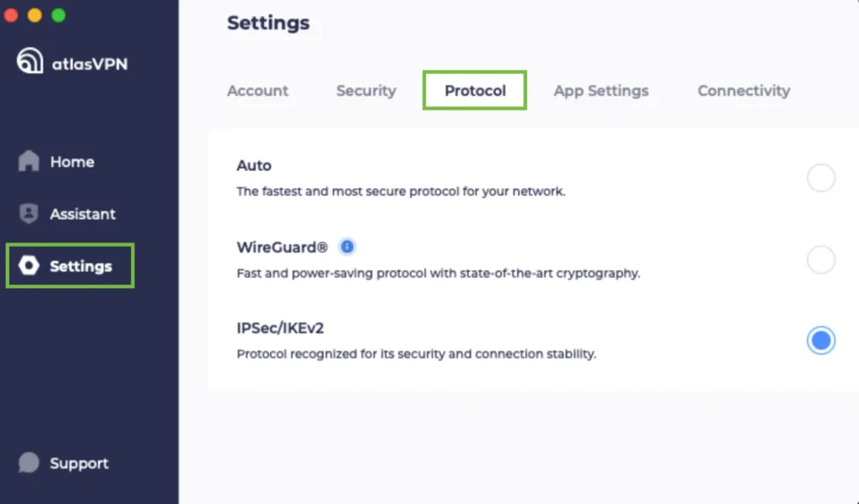Click the Settings page heading
This screenshot has height=504, width=859.
coord(269,23)
